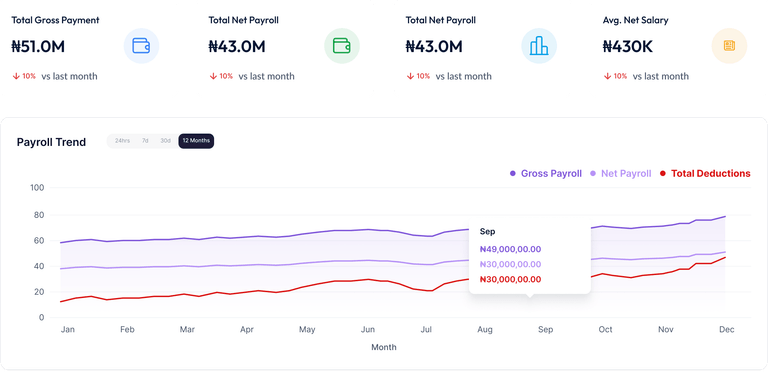Image resolution: width=768 pixels, height=372 pixels.
Task: Click the Payroll Trend heading
Action: coord(51,142)
